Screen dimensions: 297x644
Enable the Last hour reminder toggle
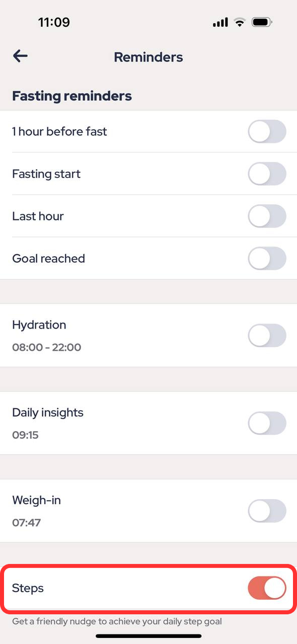pyautogui.click(x=267, y=216)
